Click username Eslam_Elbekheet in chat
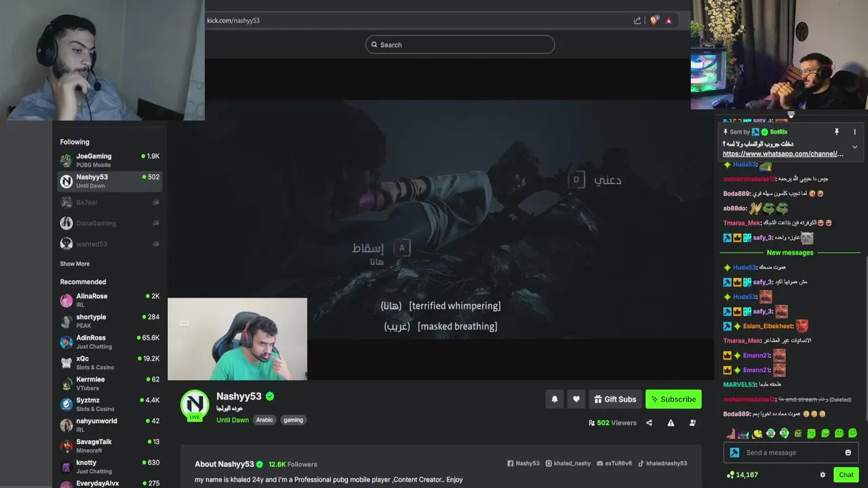The image size is (868, 488). [x=768, y=326]
